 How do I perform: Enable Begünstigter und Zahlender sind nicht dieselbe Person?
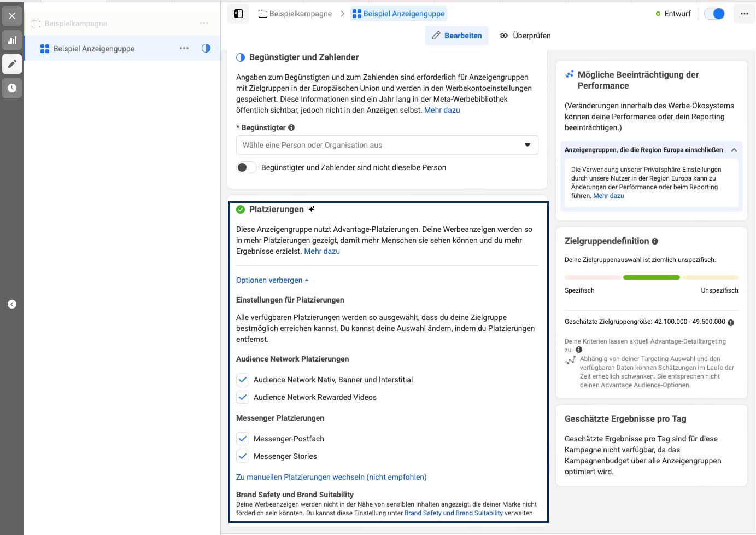[x=246, y=167]
